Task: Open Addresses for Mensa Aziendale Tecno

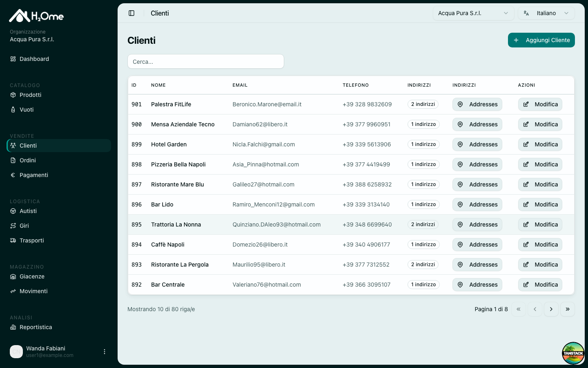Action: pos(477,124)
